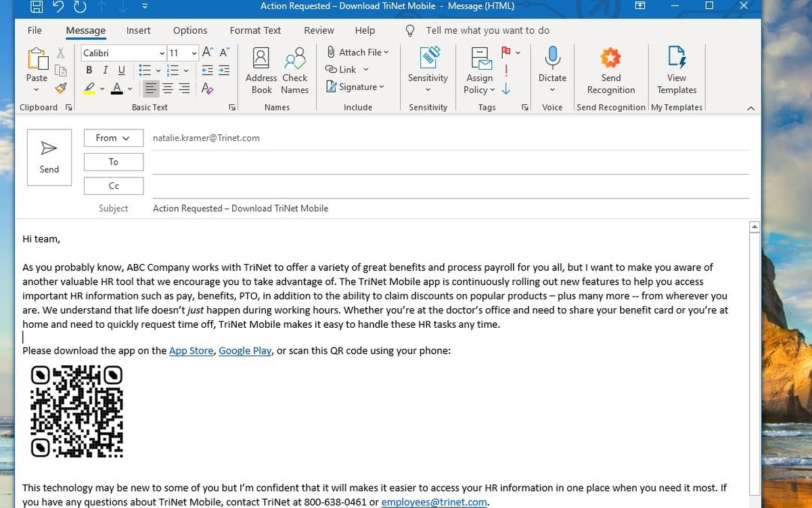Open the font color picker swatch
This screenshot has width=812, height=508.
click(x=116, y=88)
